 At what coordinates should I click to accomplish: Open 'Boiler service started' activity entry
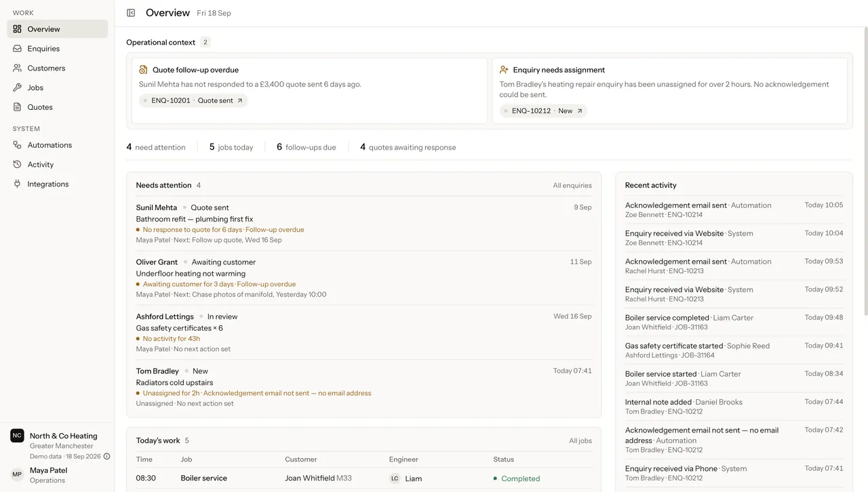click(x=734, y=378)
